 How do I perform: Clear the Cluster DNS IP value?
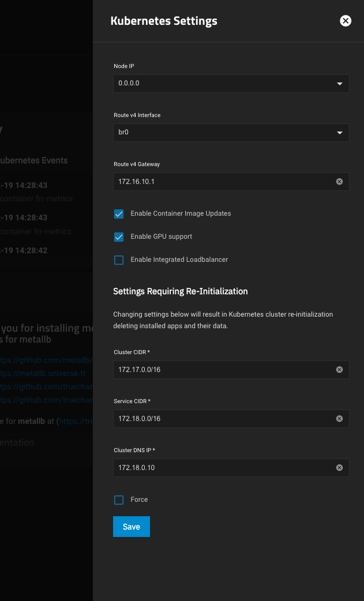[x=339, y=468]
